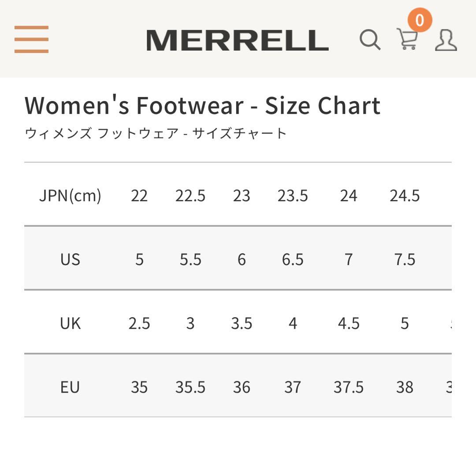
Task: Select UK size 4 cell
Action: (292, 323)
